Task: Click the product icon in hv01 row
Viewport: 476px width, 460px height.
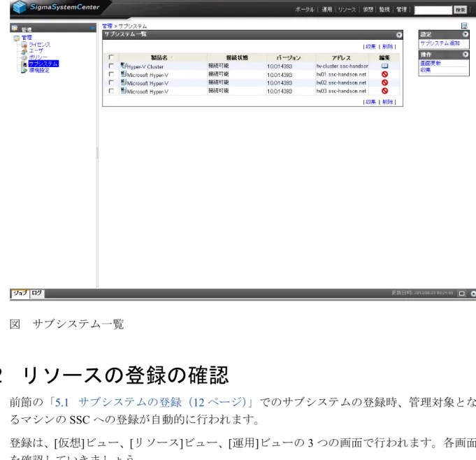Action: [x=124, y=74]
